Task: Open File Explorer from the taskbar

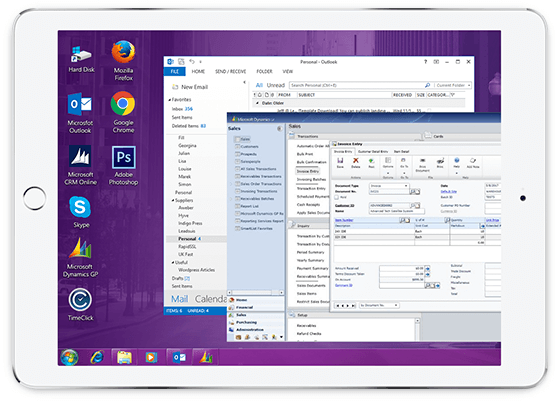Action: (124, 357)
